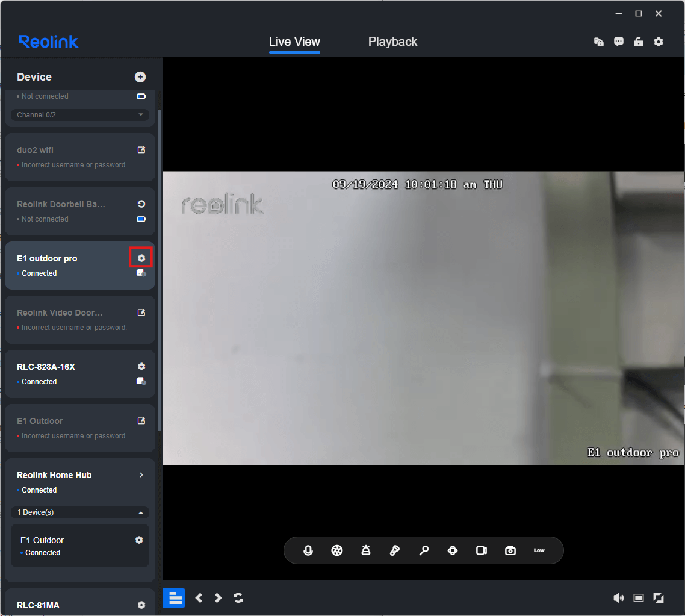This screenshot has width=685, height=616.
Task: Open the zoom magnifier tool
Action: click(x=424, y=550)
